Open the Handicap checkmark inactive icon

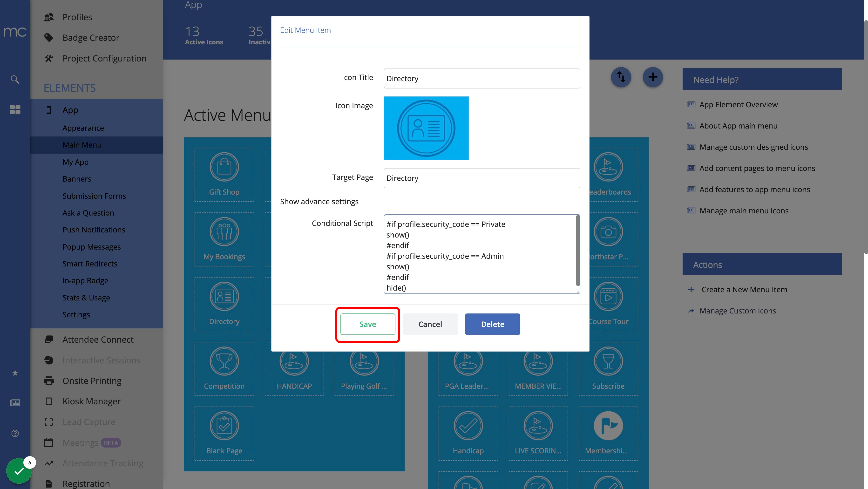click(x=468, y=433)
